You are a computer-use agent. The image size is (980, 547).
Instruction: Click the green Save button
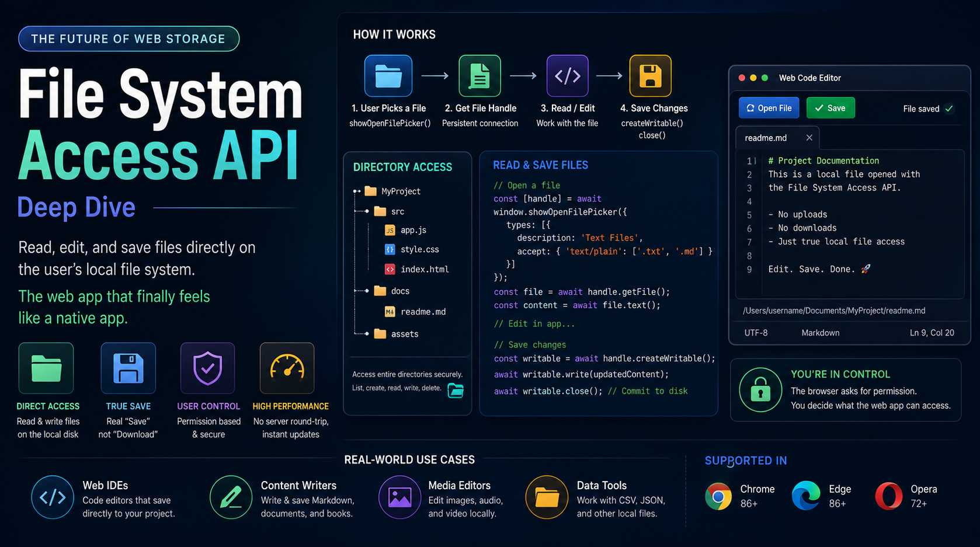click(x=830, y=108)
